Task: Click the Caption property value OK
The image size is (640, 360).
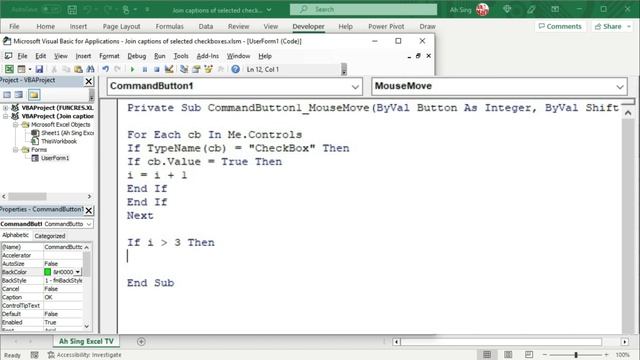Action: pos(63,297)
